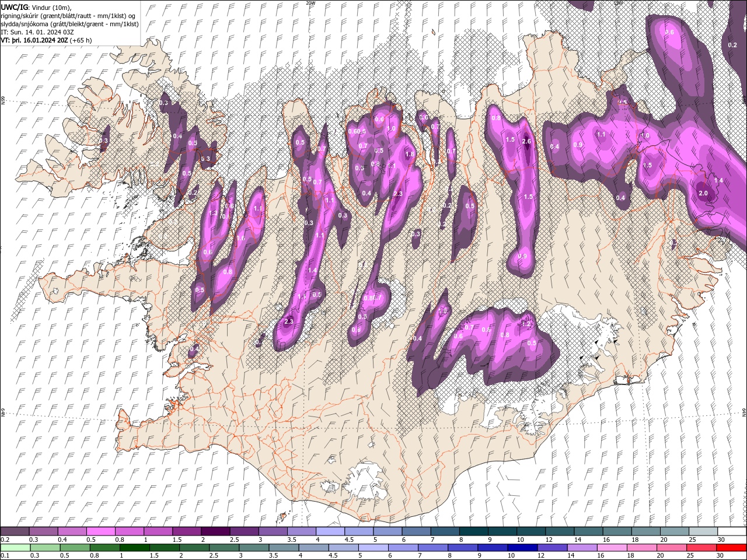Click the 'slydda/snjókoma' description line

70,24
